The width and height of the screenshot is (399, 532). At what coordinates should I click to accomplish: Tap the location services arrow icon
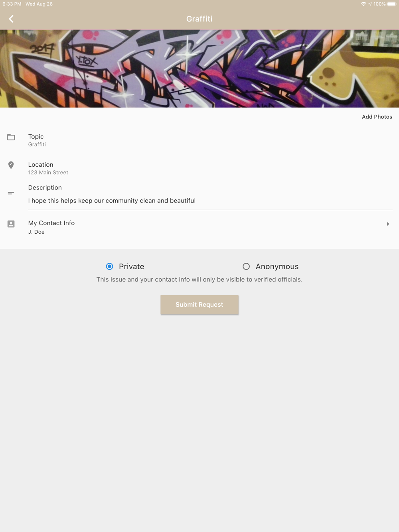point(370,4)
